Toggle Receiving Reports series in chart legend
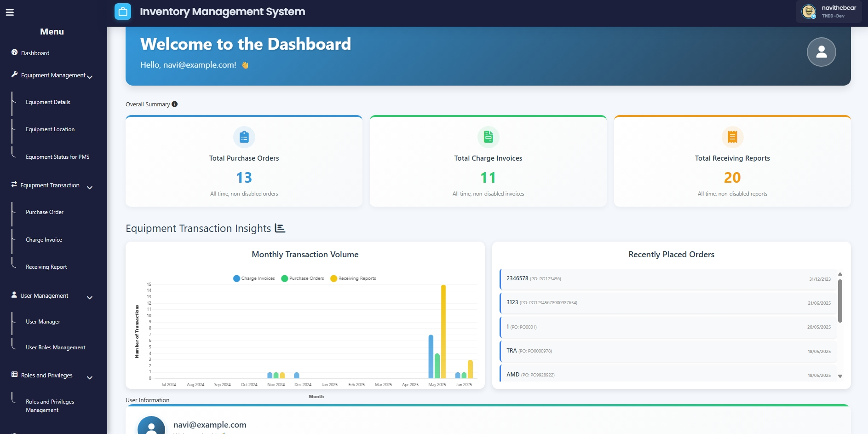The height and width of the screenshot is (434, 868). 353,278
